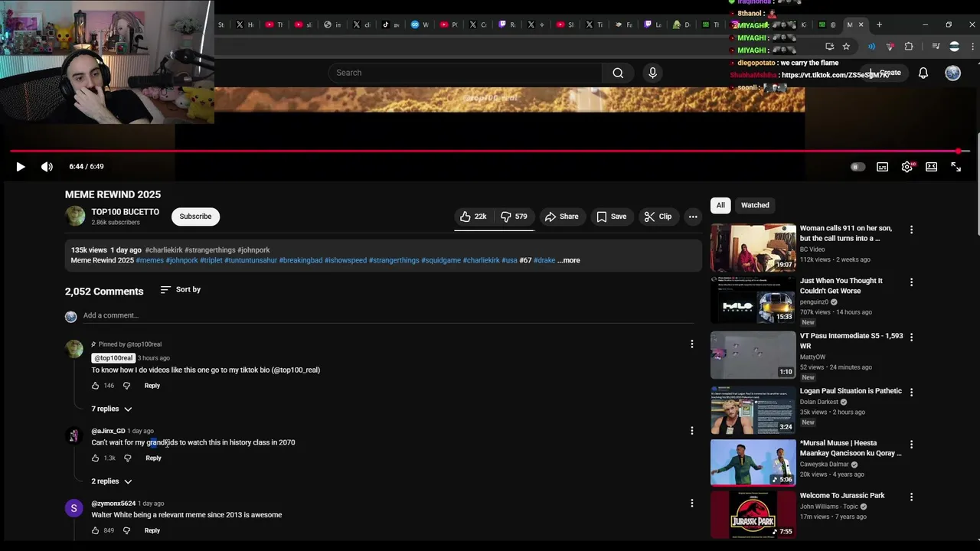Like @zymonx5624 comment with 849 likes

[96, 530]
